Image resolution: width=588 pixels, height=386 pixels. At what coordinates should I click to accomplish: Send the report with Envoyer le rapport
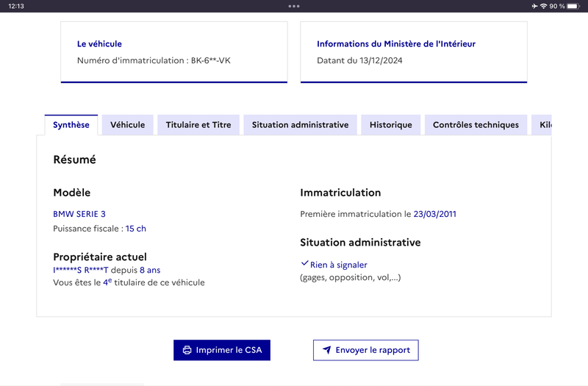tap(365, 350)
